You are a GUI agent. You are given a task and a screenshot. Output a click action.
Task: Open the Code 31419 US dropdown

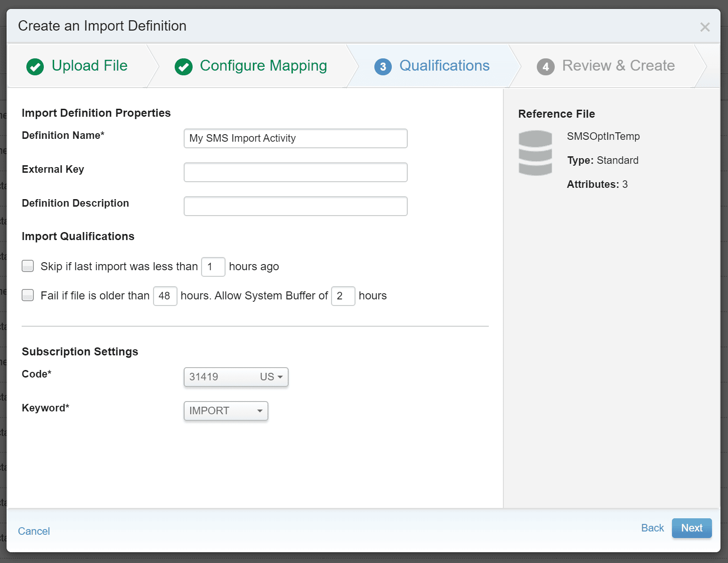pyautogui.click(x=236, y=377)
